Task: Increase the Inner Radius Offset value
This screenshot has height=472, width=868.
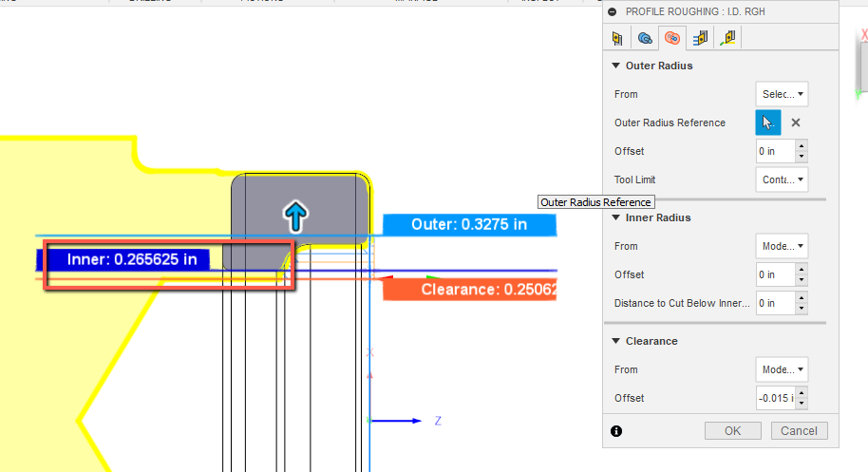Action: 801,269
